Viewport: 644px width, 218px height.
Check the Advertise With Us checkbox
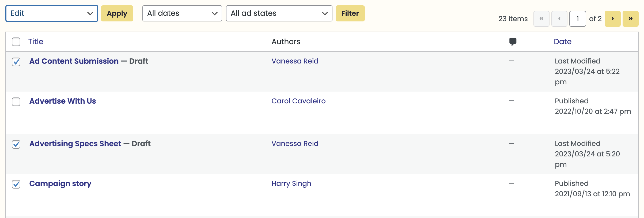(x=16, y=102)
